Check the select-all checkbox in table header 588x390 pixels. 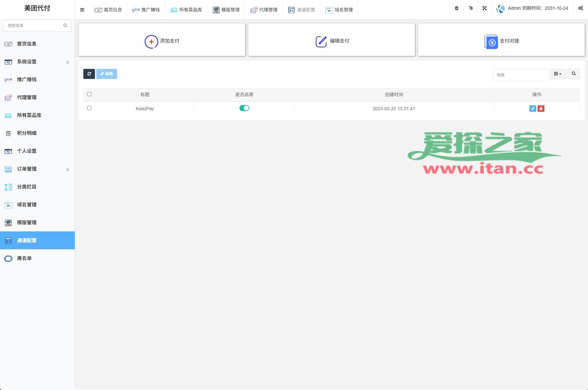point(89,94)
